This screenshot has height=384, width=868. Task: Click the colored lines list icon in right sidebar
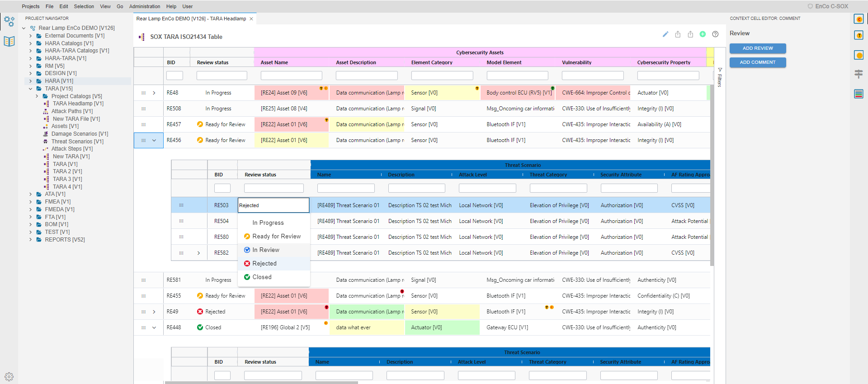point(859,94)
